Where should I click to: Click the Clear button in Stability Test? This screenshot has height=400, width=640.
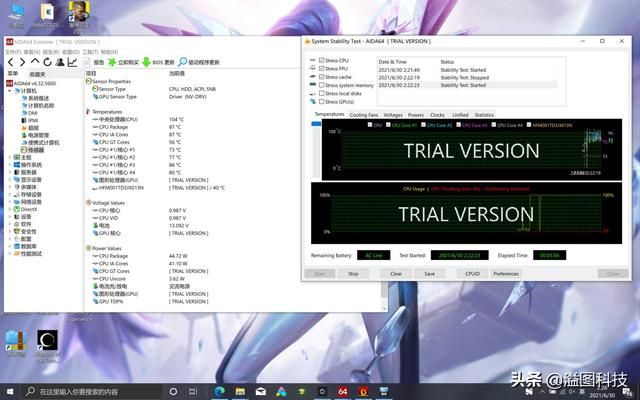[396, 274]
